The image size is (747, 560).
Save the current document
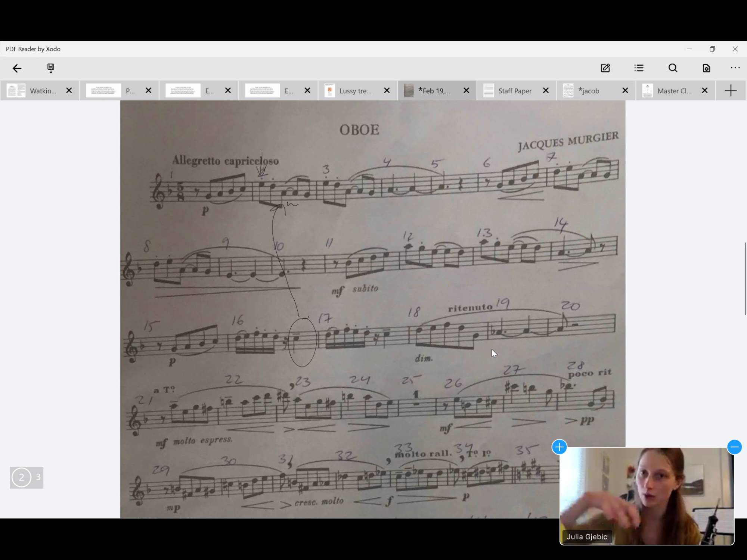coord(51,68)
